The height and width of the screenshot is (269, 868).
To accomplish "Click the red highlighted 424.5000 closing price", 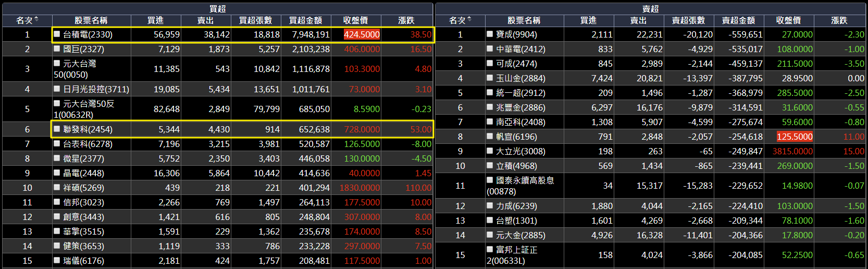I will pyautogui.click(x=362, y=34).
